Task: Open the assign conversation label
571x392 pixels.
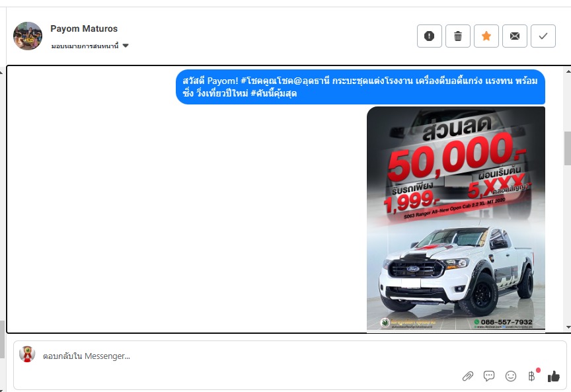Action: click(85, 46)
